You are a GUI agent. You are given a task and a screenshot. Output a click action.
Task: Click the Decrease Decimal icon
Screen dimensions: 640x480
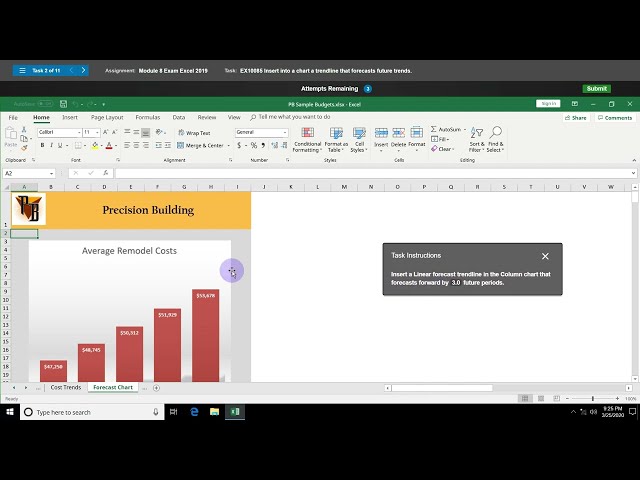(283, 145)
